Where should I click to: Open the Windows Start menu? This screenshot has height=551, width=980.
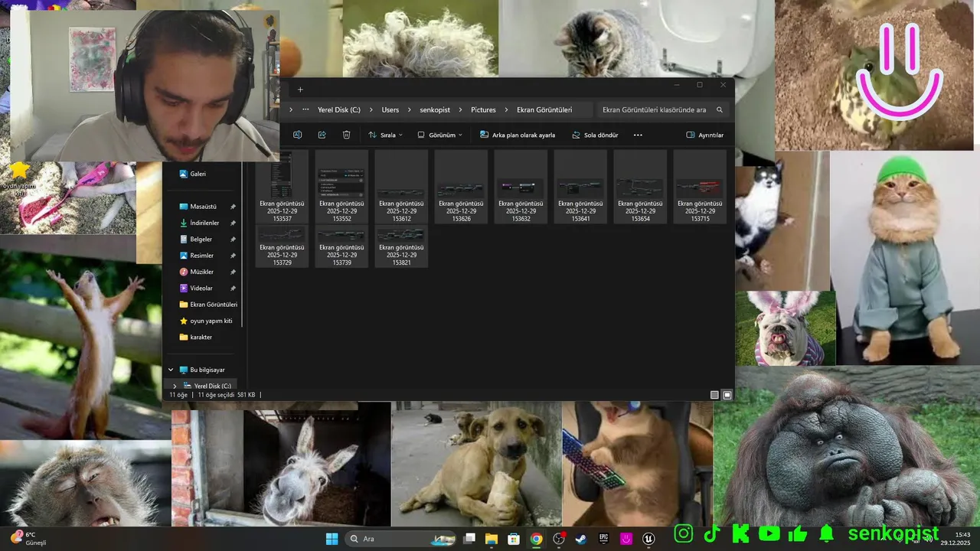tap(332, 539)
